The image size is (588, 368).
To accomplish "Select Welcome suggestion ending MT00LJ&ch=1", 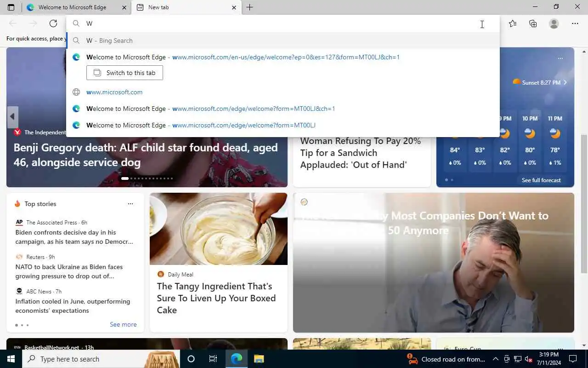I will click(283, 109).
